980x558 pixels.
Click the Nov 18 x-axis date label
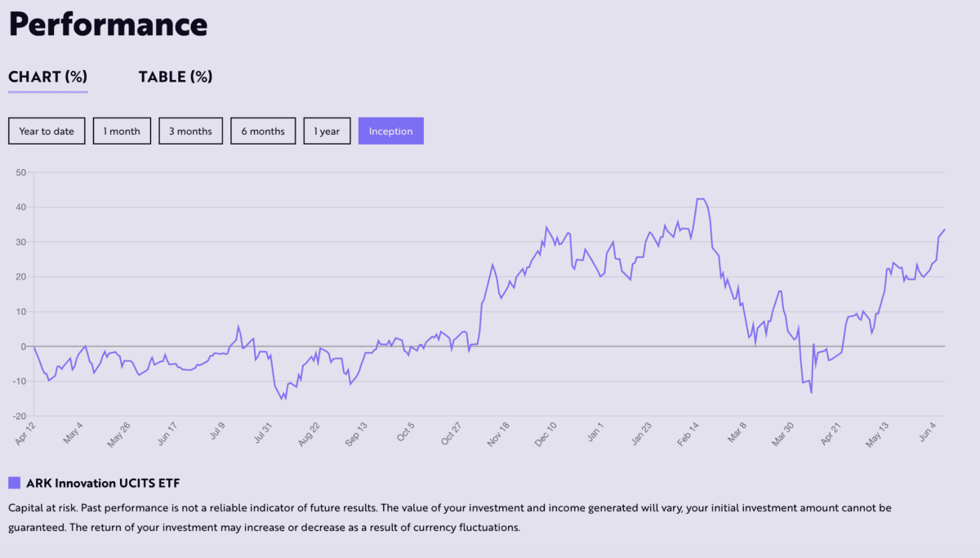click(x=498, y=432)
